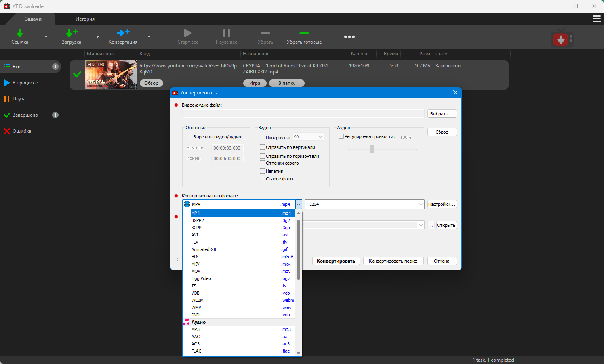The height and width of the screenshot is (364, 604).
Task: Click the volume adjustment slider handle
Action: click(x=372, y=149)
